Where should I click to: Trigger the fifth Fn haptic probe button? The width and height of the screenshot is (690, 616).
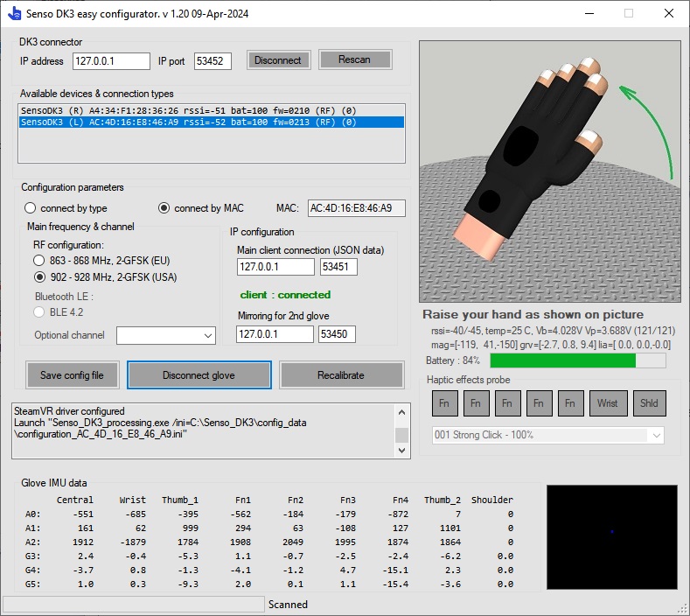[x=570, y=402]
